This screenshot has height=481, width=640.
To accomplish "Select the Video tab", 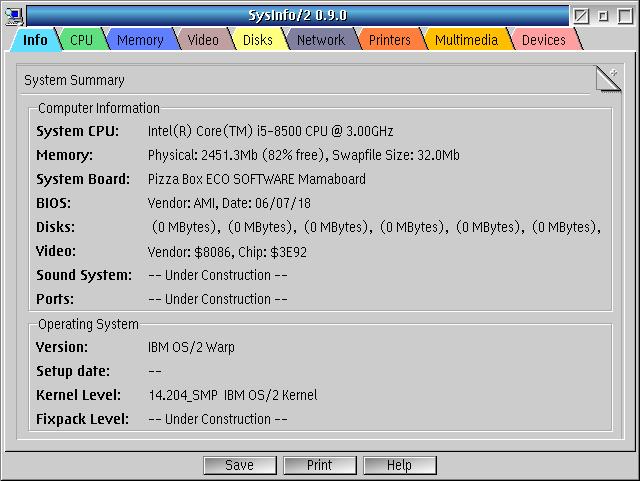I will click(x=203, y=40).
